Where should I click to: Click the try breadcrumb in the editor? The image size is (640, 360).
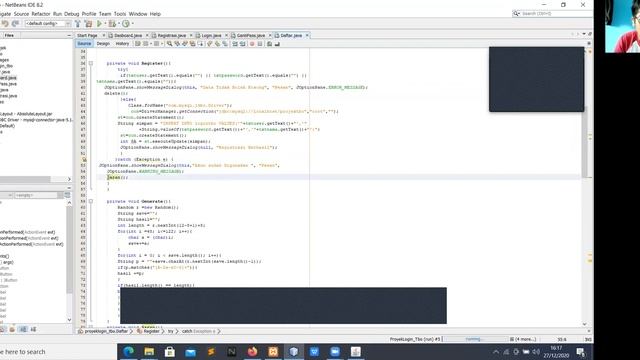(171, 331)
